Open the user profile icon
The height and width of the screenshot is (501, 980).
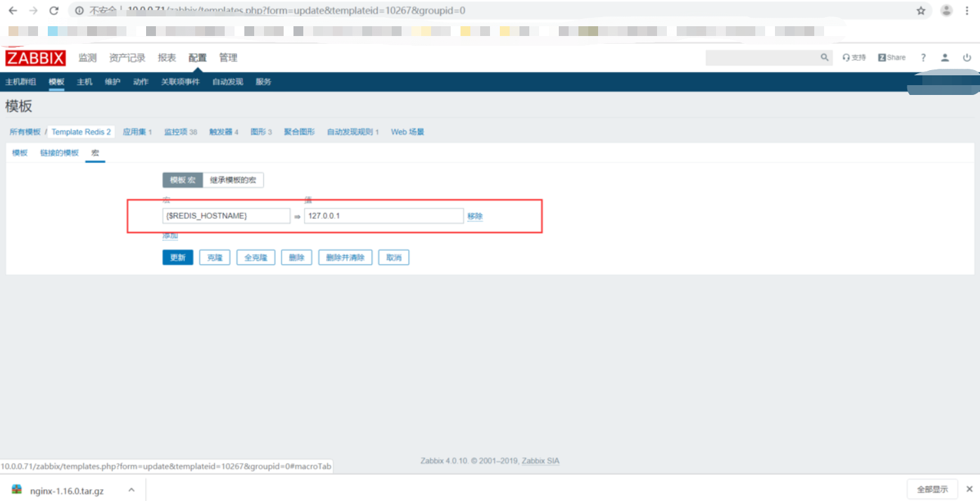[x=945, y=58]
